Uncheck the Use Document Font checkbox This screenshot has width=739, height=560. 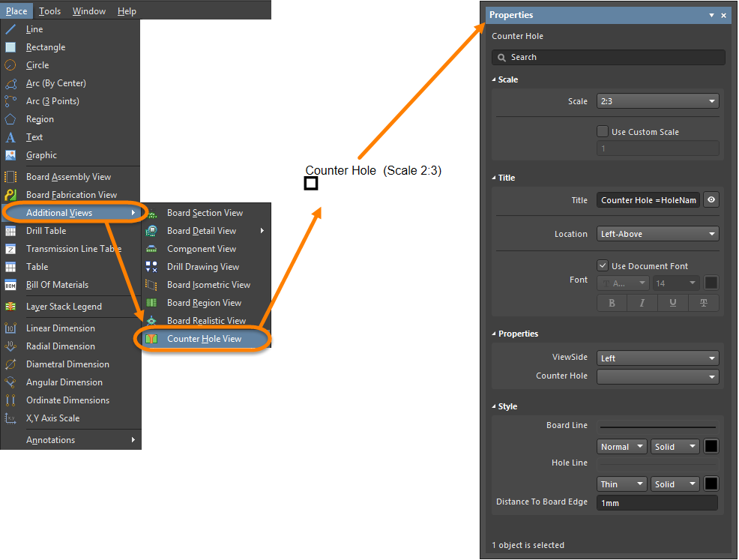603,265
